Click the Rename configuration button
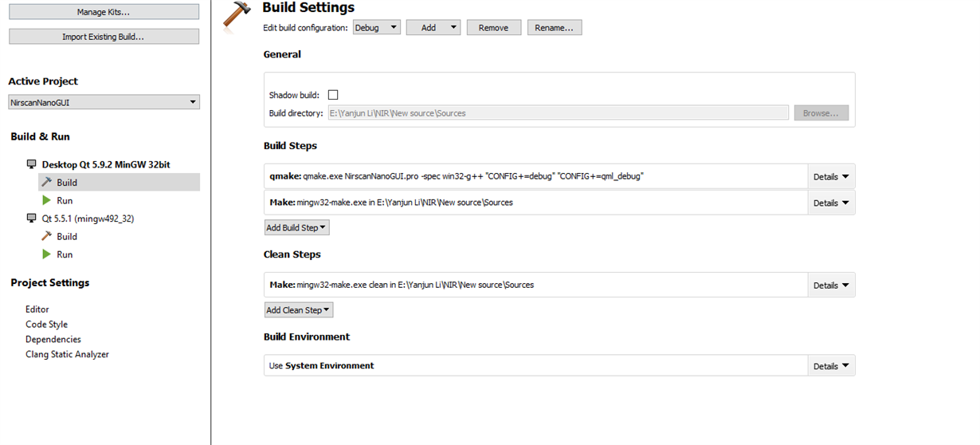The width and height of the screenshot is (980, 445). (x=554, y=27)
